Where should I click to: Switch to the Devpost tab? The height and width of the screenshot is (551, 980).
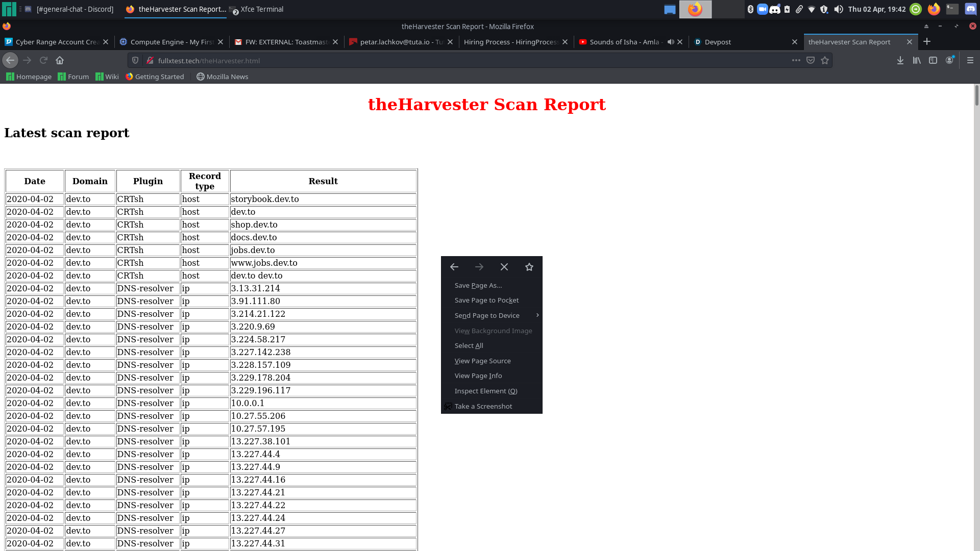[718, 42]
